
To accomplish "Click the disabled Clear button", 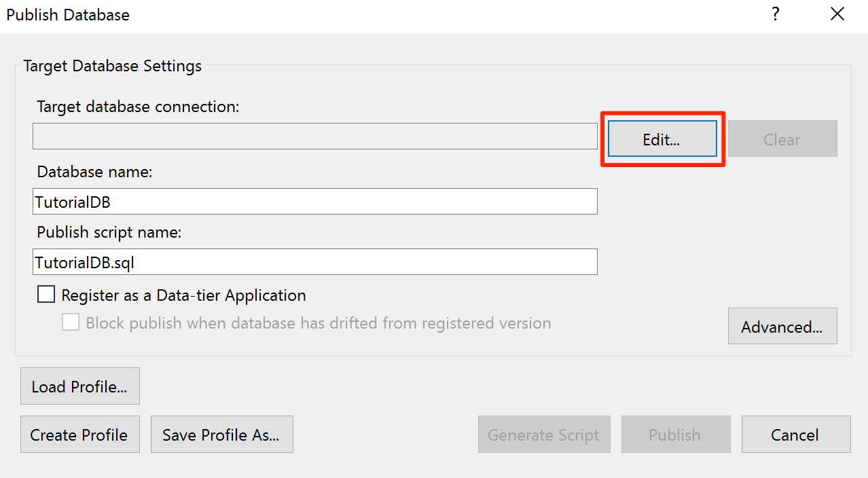I will click(782, 139).
